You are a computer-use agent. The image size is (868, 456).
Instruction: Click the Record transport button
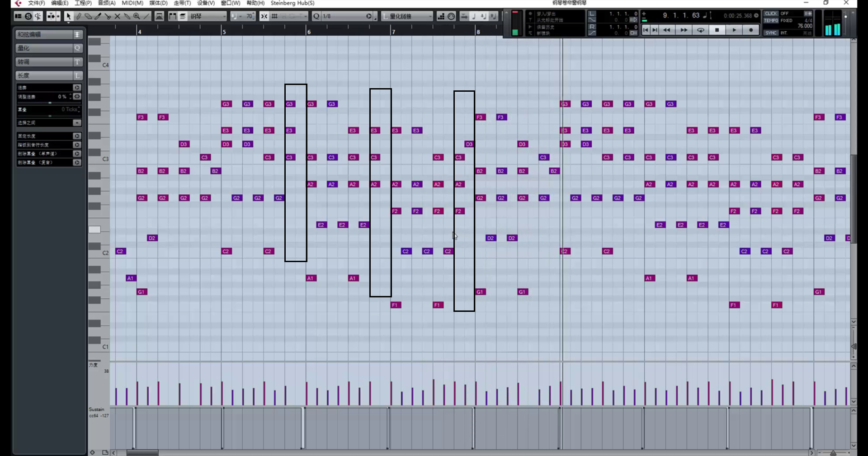point(750,30)
